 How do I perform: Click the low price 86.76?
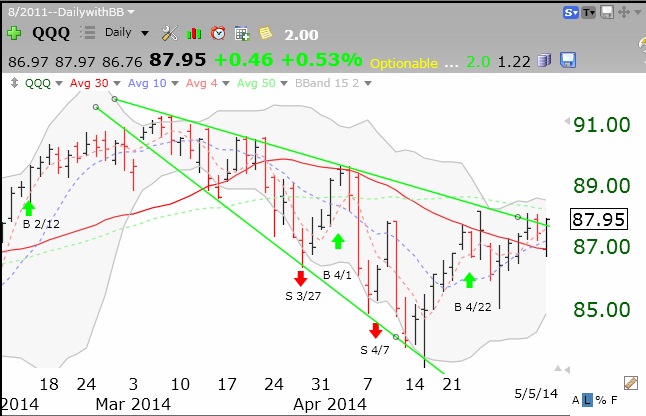pyautogui.click(x=122, y=62)
